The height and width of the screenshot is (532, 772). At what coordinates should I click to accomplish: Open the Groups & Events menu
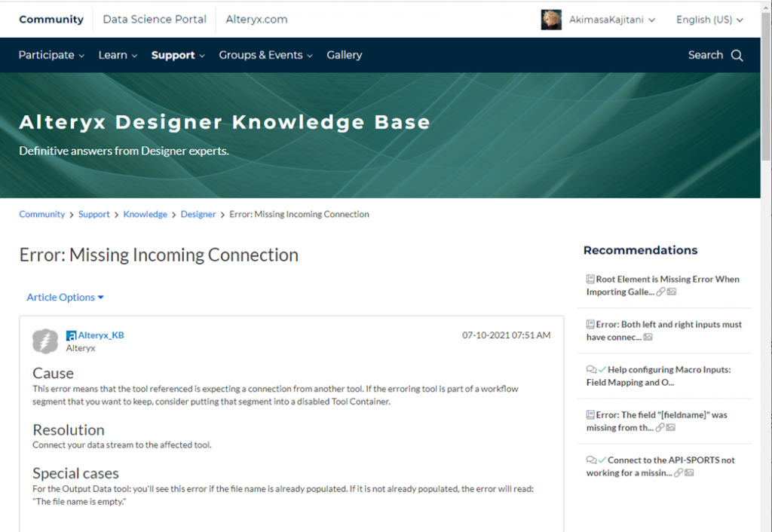[x=265, y=55]
